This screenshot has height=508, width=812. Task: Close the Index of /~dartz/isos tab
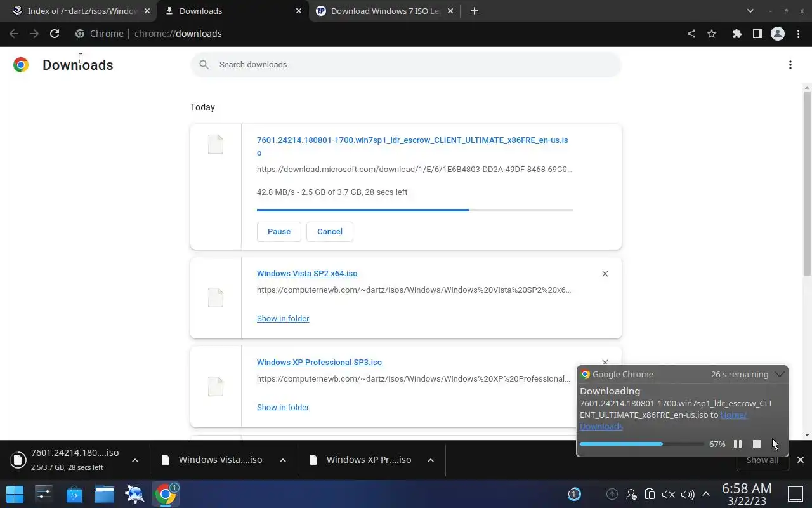coord(147,11)
